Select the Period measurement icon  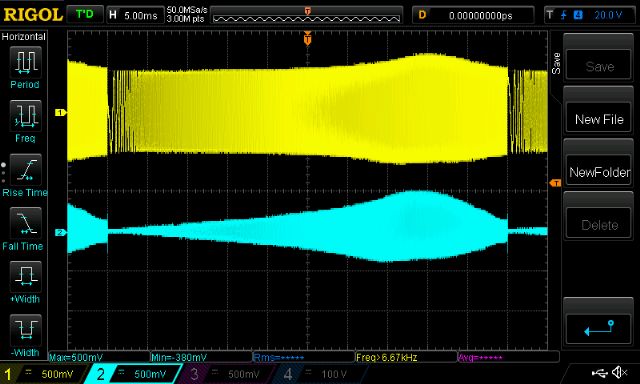pos(25,62)
